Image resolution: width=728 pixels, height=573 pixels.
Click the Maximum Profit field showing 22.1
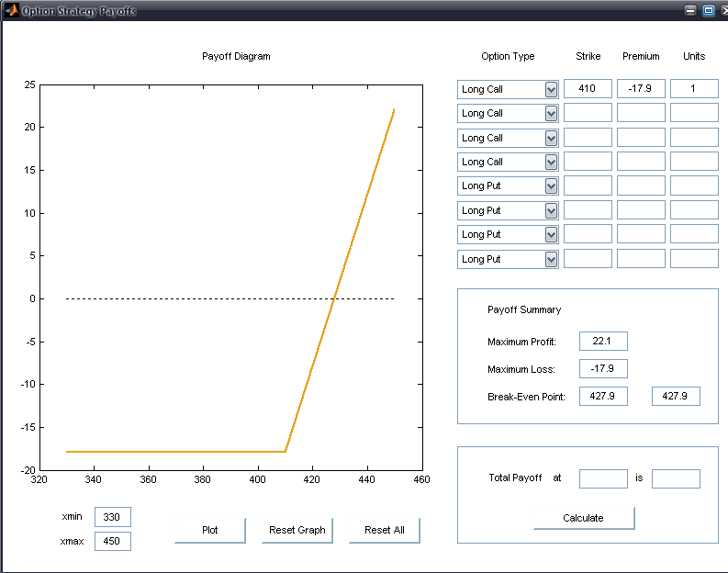pyautogui.click(x=603, y=341)
